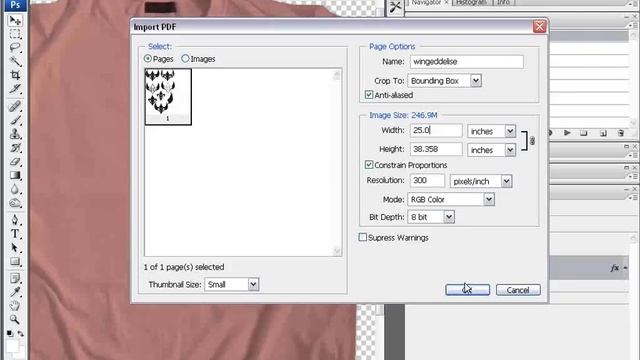This screenshot has height=360, width=640.
Task: Select the Rectangular Marquee tool
Action: [x=15, y=34]
